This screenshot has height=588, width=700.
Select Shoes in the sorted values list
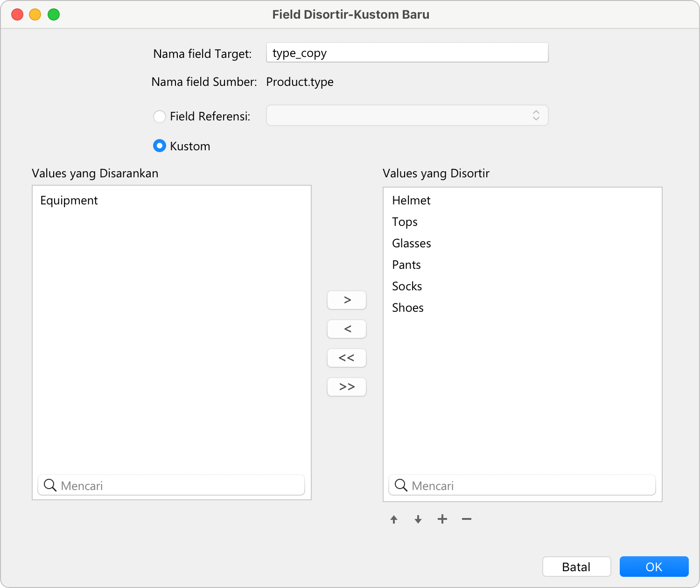coord(408,308)
